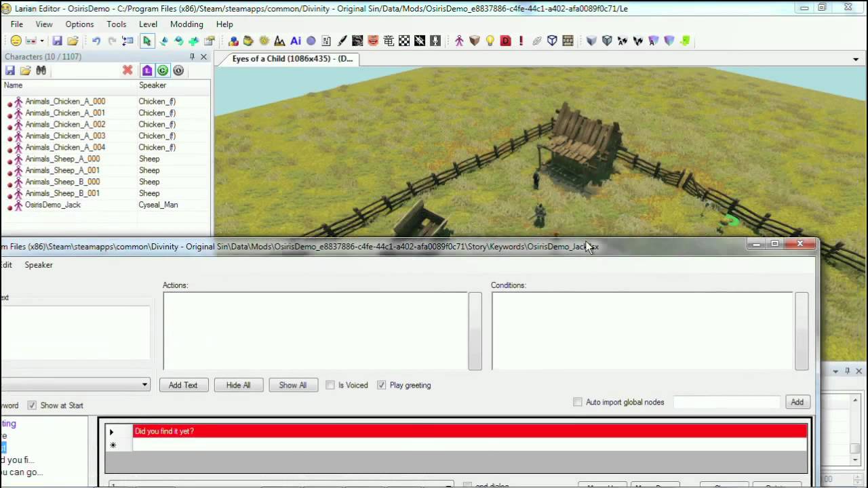Click the Hide All button

pyautogui.click(x=238, y=385)
